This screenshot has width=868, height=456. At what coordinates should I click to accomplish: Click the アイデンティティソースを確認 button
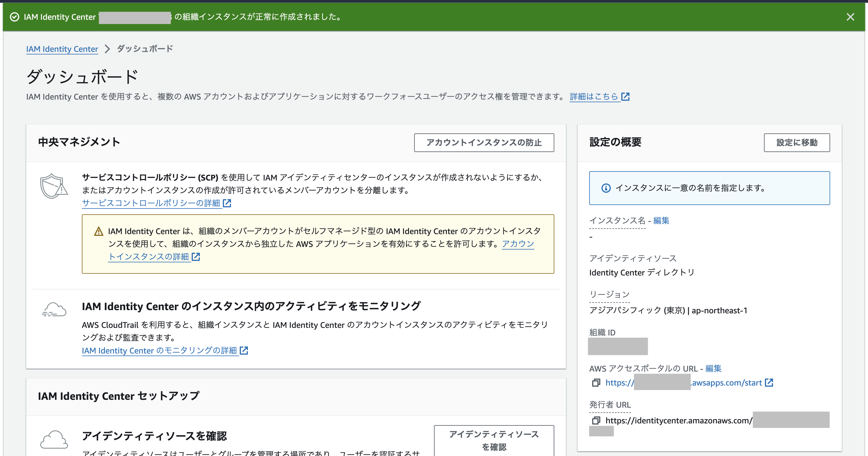click(494, 441)
